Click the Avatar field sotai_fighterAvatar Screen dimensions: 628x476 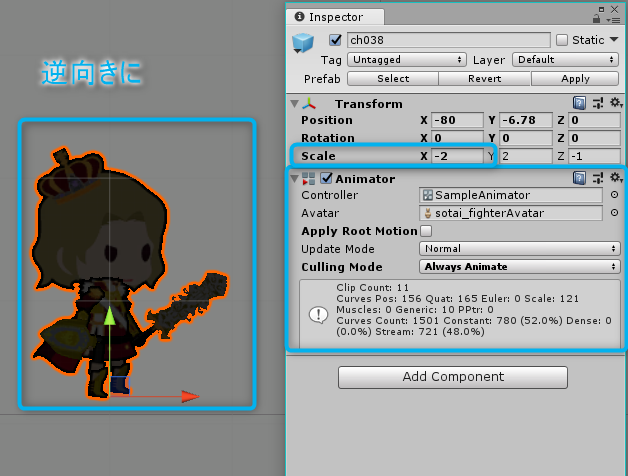coord(511,213)
